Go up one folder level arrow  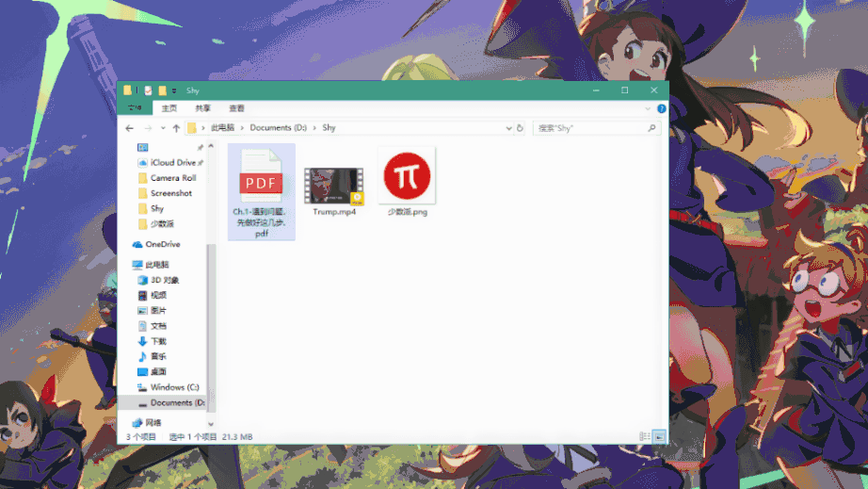click(x=176, y=127)
